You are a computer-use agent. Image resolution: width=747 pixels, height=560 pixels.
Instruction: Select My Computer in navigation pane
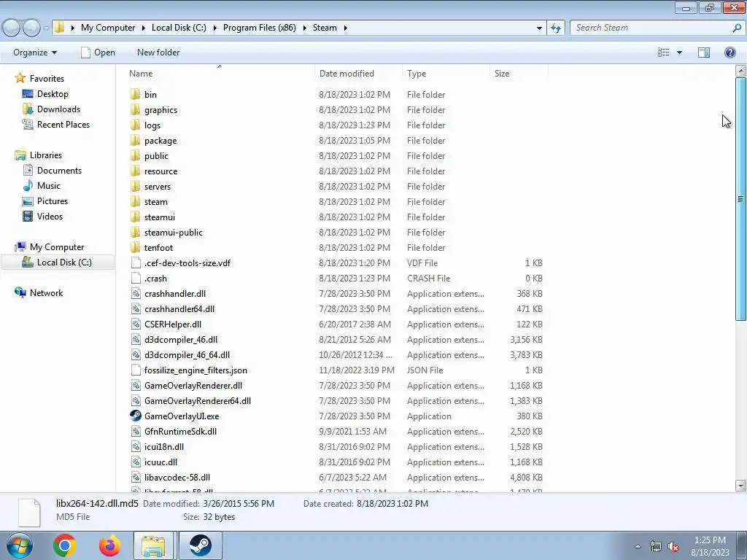coord(57,246)
